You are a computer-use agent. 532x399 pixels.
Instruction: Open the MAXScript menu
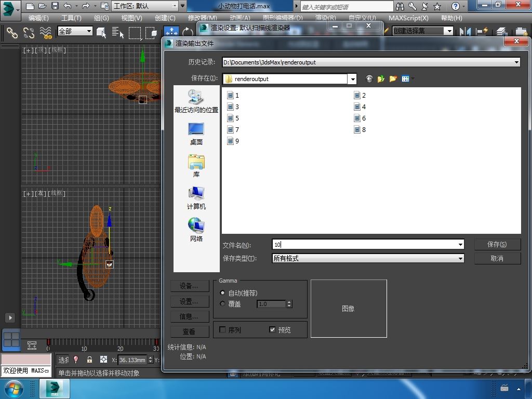pos(408,18)
